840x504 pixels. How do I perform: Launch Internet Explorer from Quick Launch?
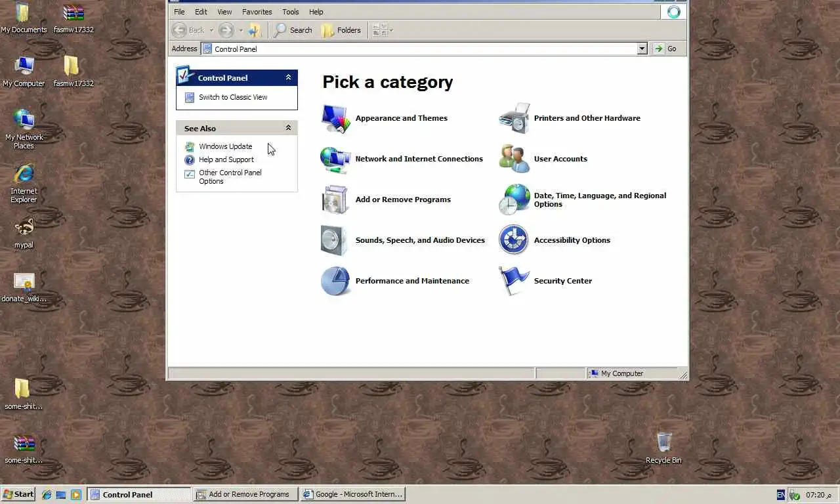click(47, 495)
